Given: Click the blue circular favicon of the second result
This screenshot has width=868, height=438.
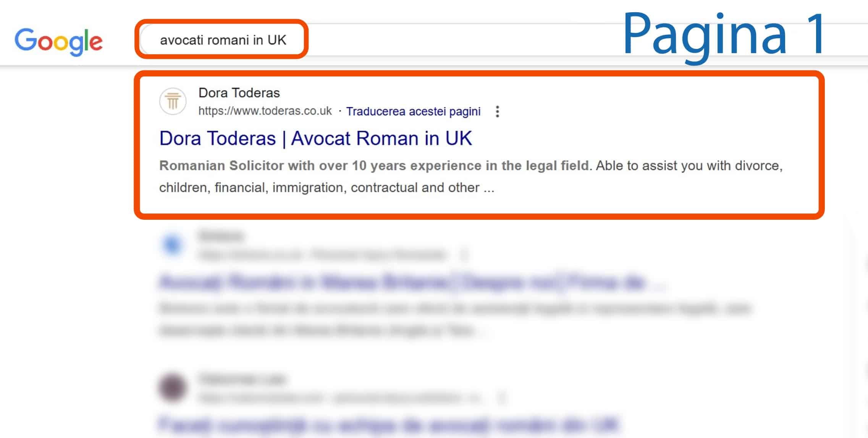Looking at the screenshot, I should pyautogui.click(x=172, y=245).
